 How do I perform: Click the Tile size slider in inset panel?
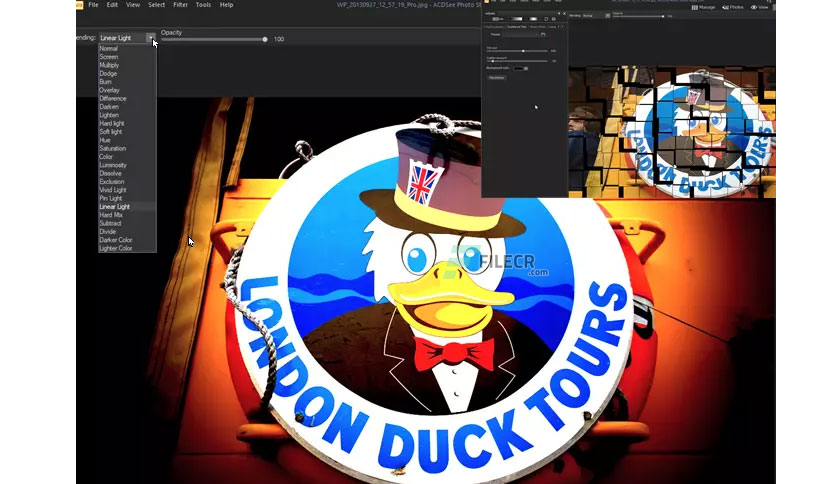click(x=517, y=51)
